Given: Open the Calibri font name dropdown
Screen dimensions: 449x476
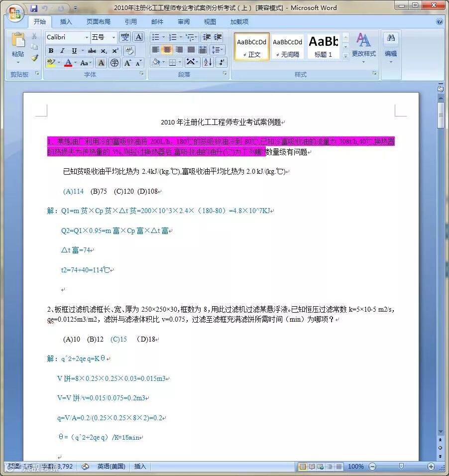Looking at the screenshot, I should [x=87, y=37].
